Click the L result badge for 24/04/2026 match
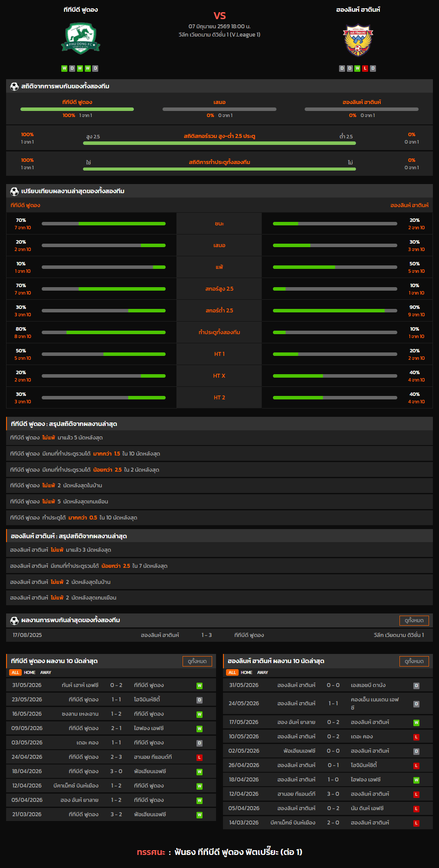 [x=200, y=757]
